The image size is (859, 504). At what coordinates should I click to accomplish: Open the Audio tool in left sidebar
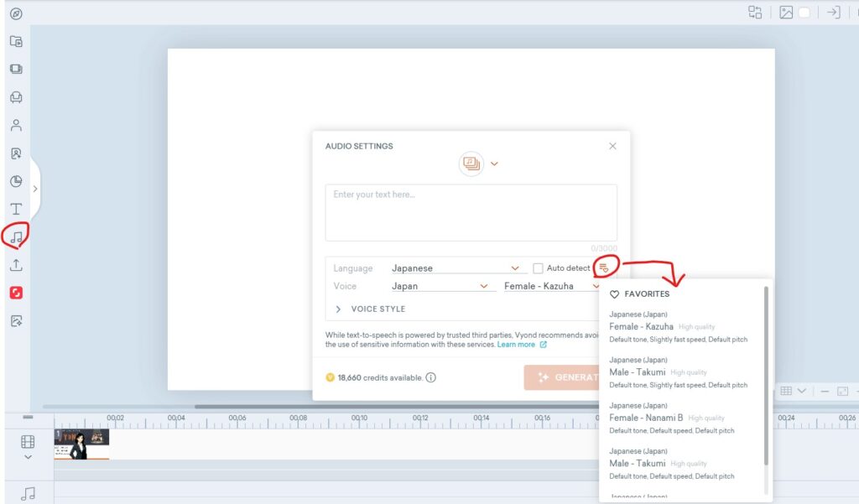(x=16, y=237)
